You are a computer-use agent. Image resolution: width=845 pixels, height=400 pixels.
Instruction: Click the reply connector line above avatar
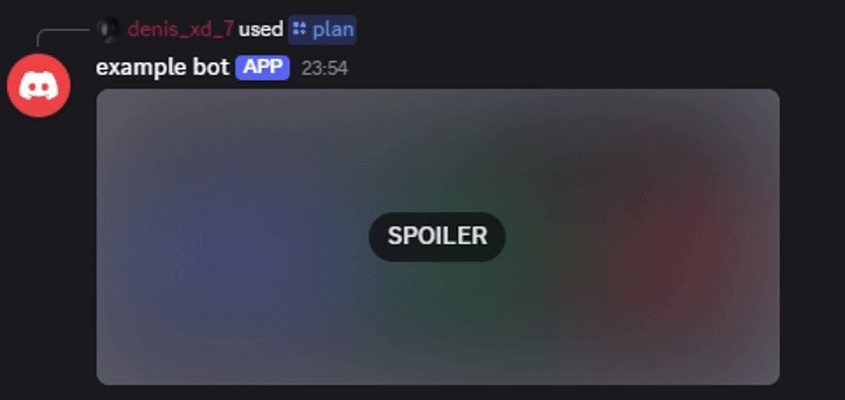(62, 37)
